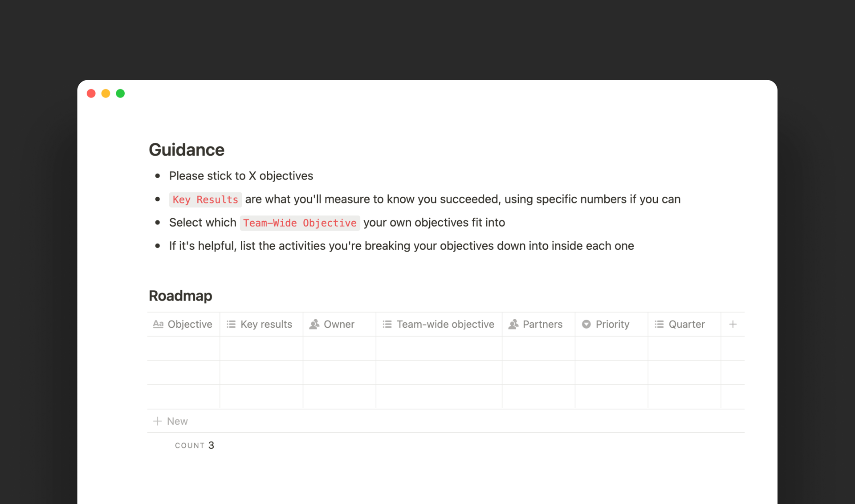Click the plus icon beside New

pyautogui.click(x=157, y=421)
